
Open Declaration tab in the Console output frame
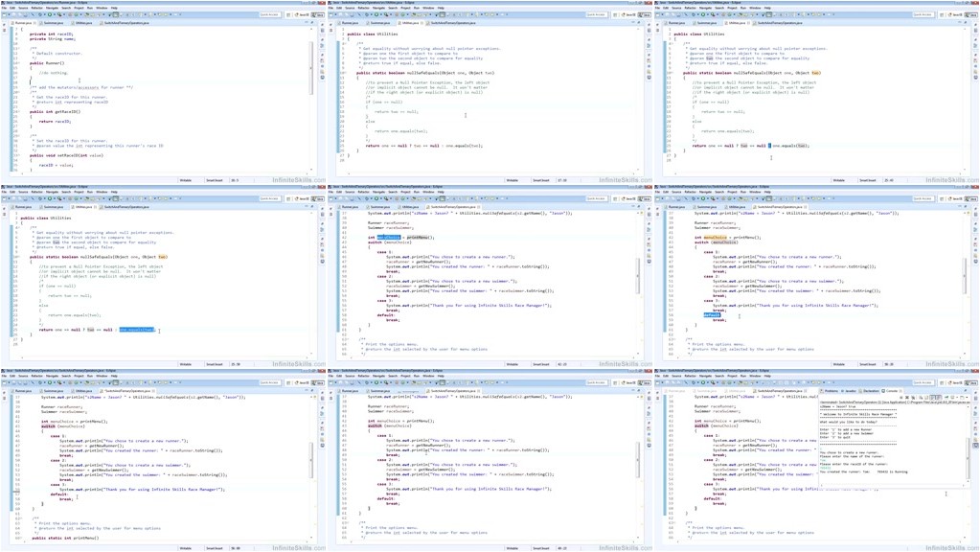[x=869, y=391]
